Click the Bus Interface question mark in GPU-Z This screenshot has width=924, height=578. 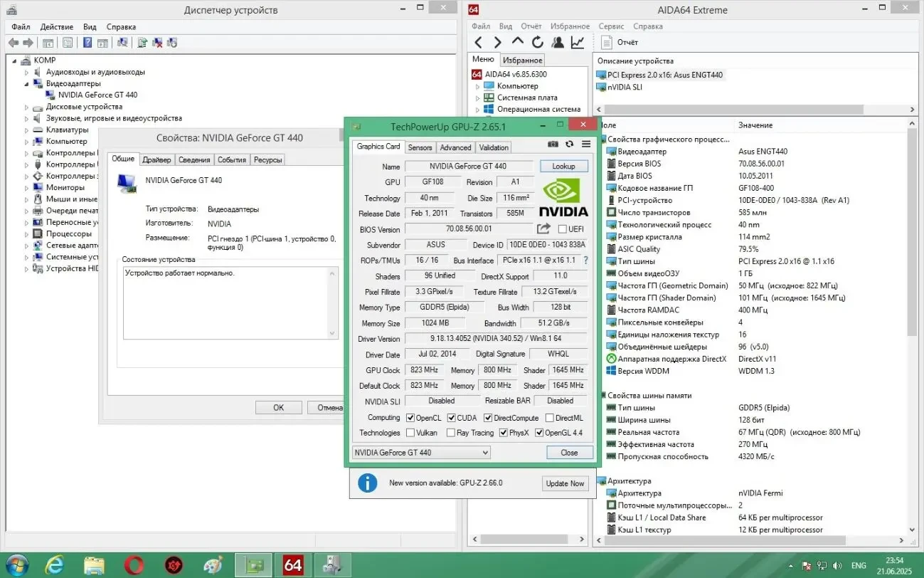pyautogui.click(x=586, y=261)
